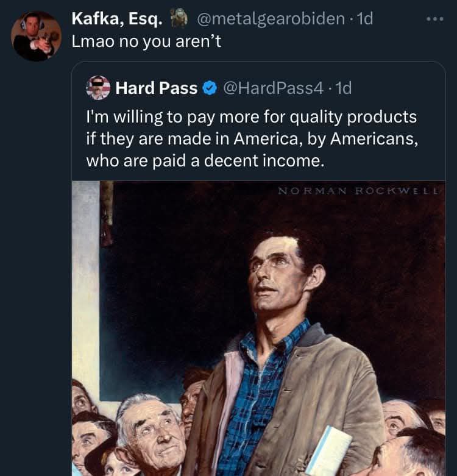Click the 1d timestamp after @HardPass4
457x476 pixels.
(343, 88)
